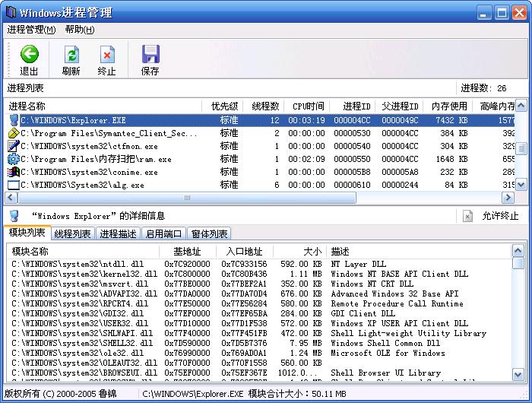Click the Windows Explorer detail header icon
The height and width of the screenshot is (403, 532).
14,216
